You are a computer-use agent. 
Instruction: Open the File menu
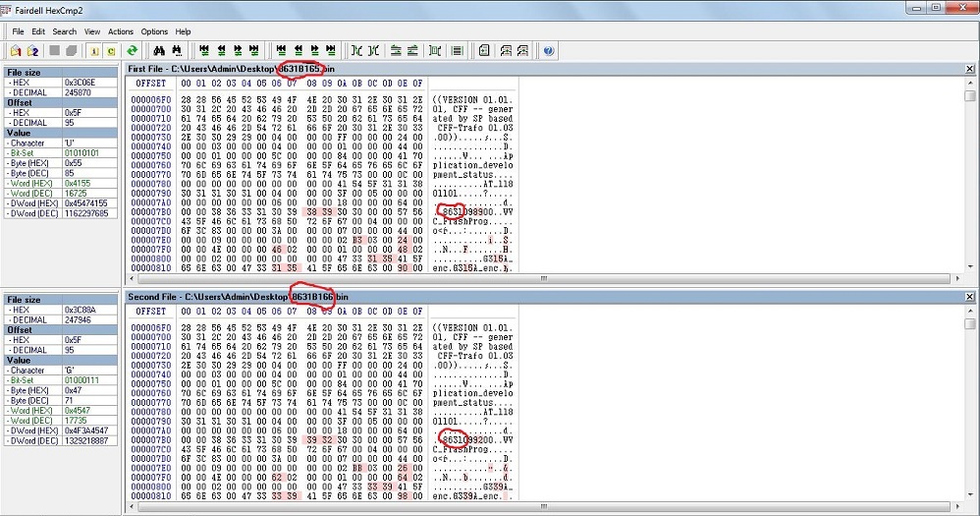pos(18,31)
